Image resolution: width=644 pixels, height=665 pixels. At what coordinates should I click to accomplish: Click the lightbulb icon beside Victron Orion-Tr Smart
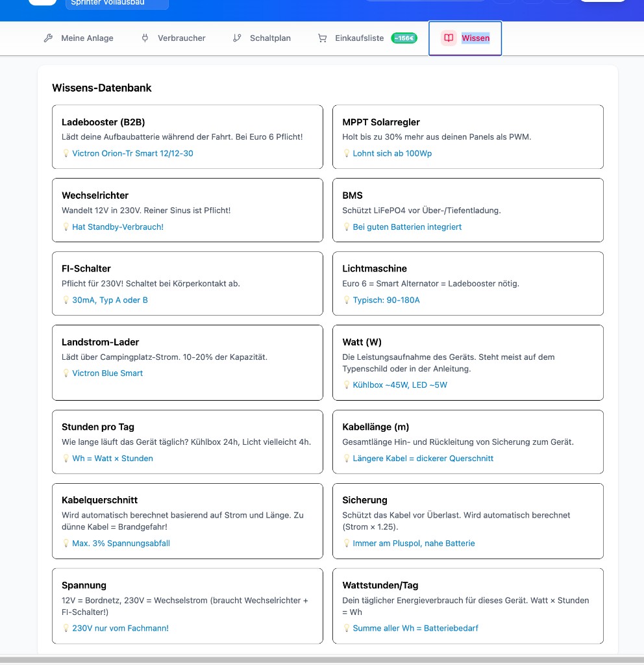[66, 153]
